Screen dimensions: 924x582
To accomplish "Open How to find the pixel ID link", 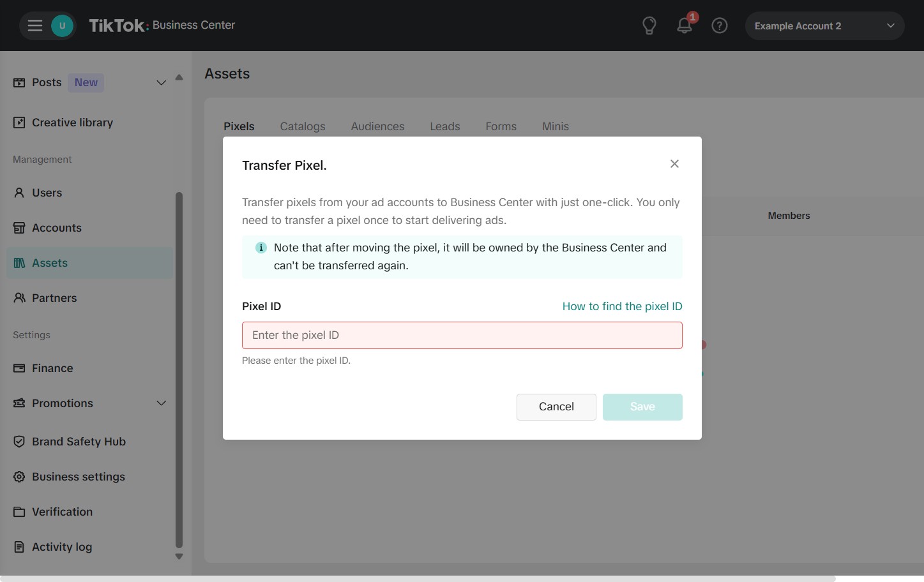I will tap(622, 306).
